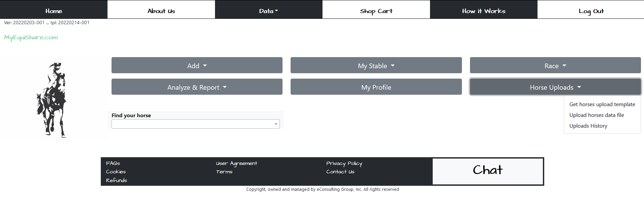View the Privacy Policy link

[344, 163]
